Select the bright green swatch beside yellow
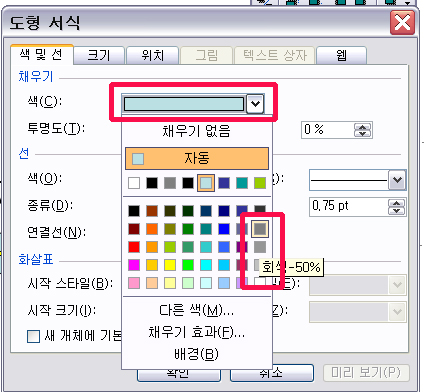 tap(188, 265)
